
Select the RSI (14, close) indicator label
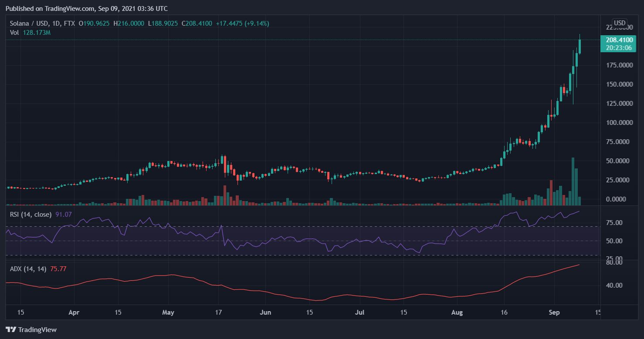[x=31, y=215]
